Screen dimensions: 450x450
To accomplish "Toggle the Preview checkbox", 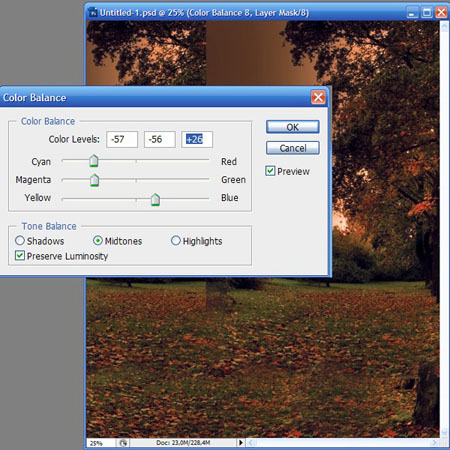I will click(x=270, y=171).
